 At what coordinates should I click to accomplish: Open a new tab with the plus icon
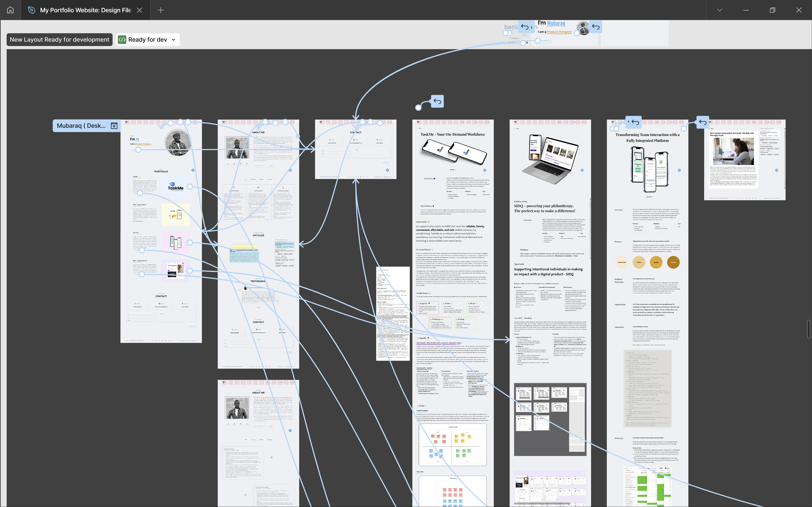click(x=161, y=10)
